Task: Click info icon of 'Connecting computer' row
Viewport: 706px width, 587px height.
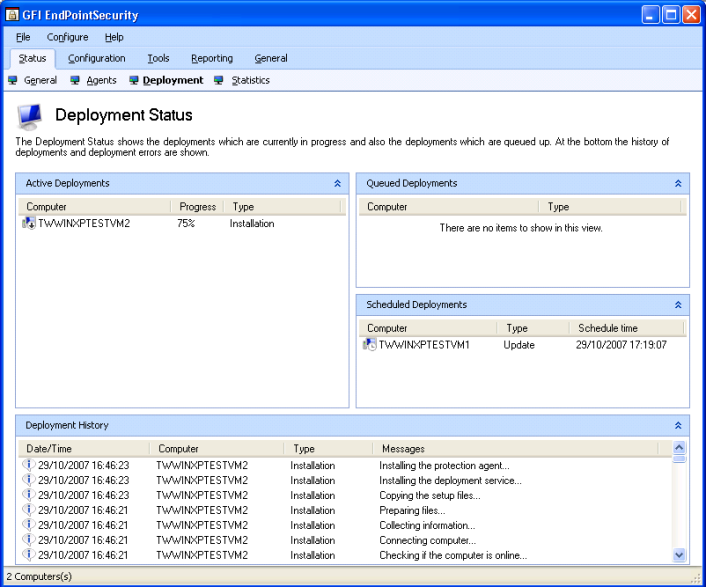Action: [28, 540]
